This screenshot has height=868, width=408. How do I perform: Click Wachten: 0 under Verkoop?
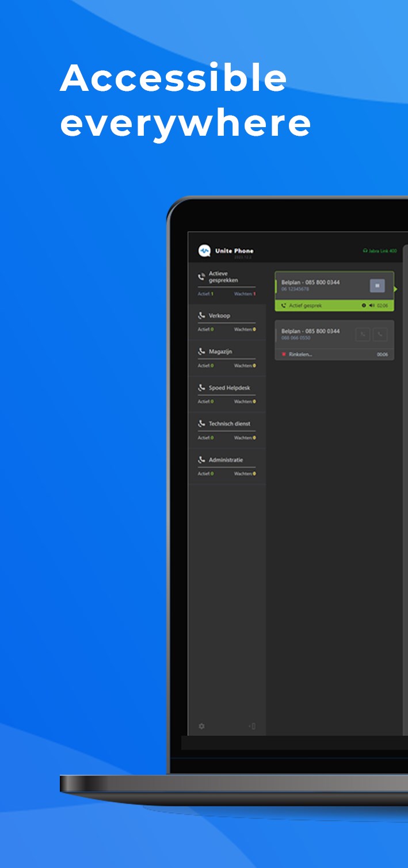pos(245,330)
